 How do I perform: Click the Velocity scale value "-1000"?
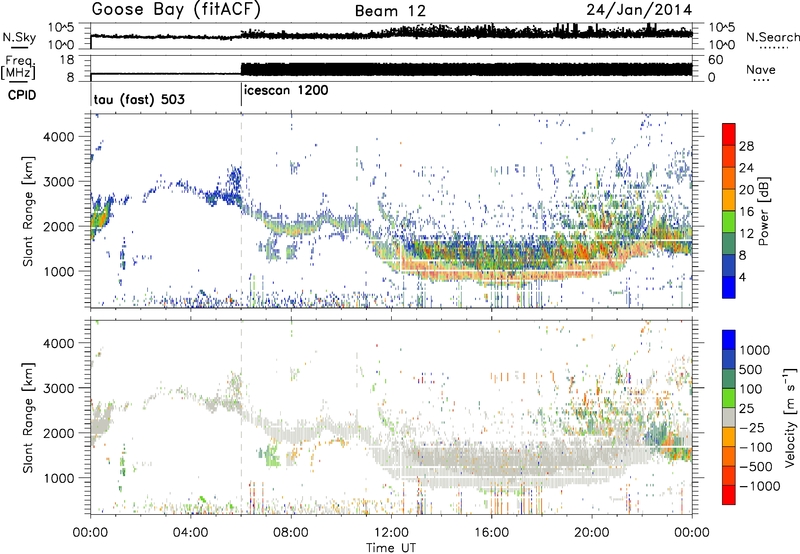pos(760,486)
